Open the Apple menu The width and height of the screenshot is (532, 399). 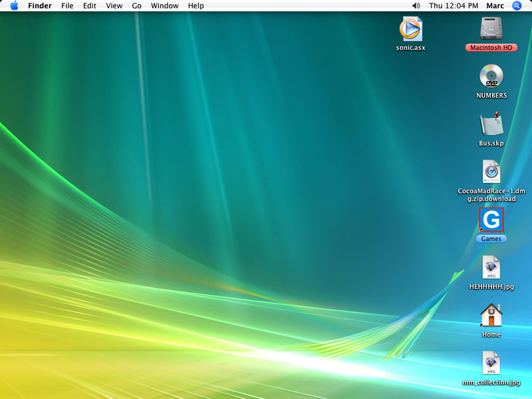click(14, 6)
